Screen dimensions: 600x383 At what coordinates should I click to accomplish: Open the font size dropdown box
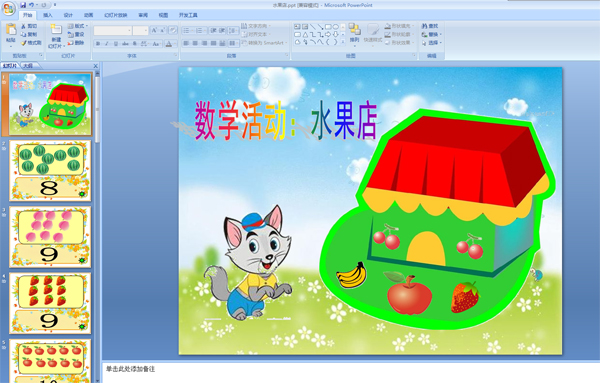point(140,31)
